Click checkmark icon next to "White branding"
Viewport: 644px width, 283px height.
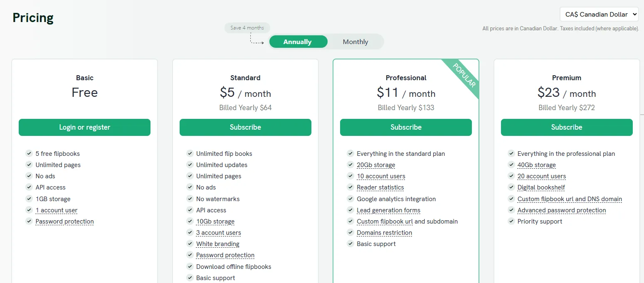(190, 244)
